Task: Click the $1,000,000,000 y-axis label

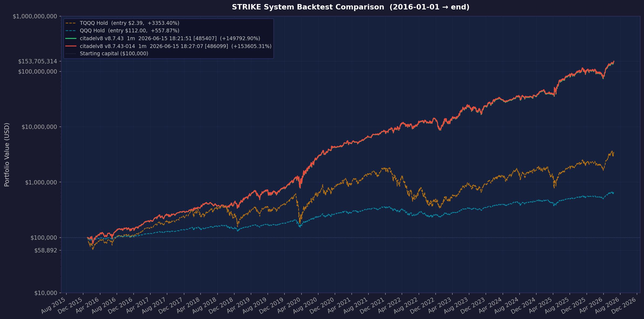Action: point(35,16)
